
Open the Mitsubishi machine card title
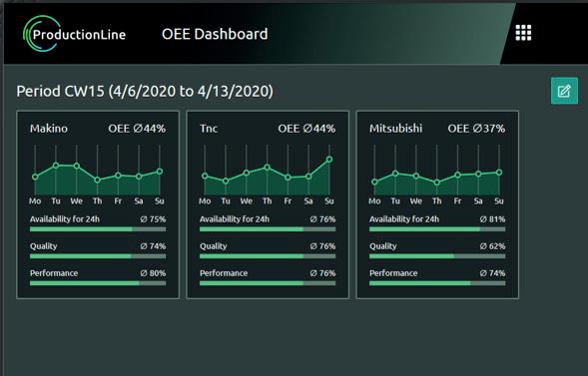[396, 129]
